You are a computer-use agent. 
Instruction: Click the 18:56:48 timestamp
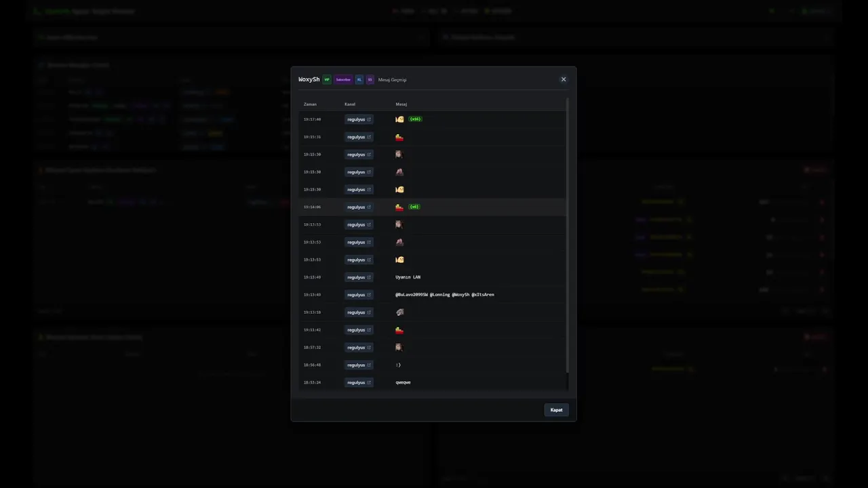(312, 365)
